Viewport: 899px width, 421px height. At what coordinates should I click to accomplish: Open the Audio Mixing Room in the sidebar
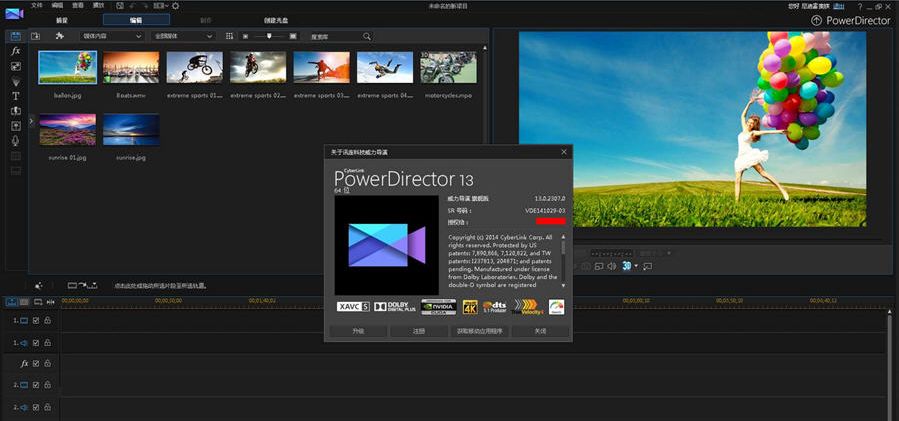[x=16, y=126]
